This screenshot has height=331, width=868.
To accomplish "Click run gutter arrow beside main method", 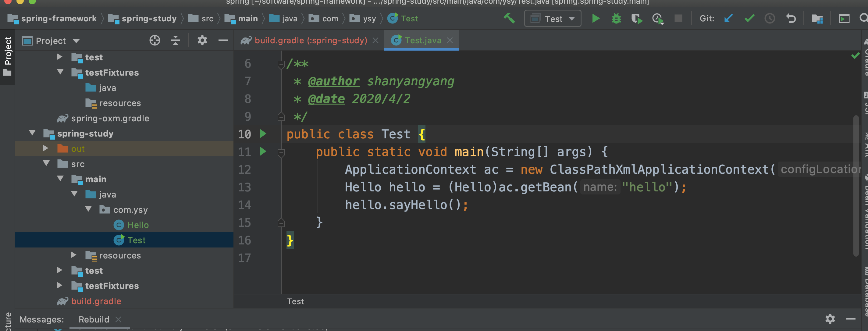I will [x=263, y=151].
